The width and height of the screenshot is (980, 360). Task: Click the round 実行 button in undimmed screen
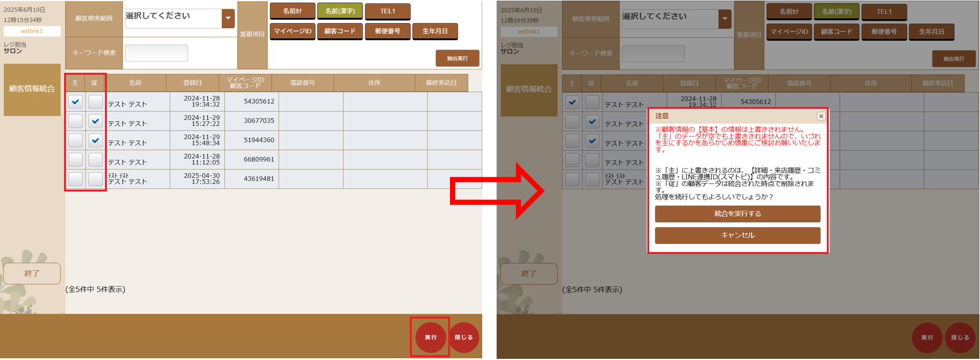point(430,338)
